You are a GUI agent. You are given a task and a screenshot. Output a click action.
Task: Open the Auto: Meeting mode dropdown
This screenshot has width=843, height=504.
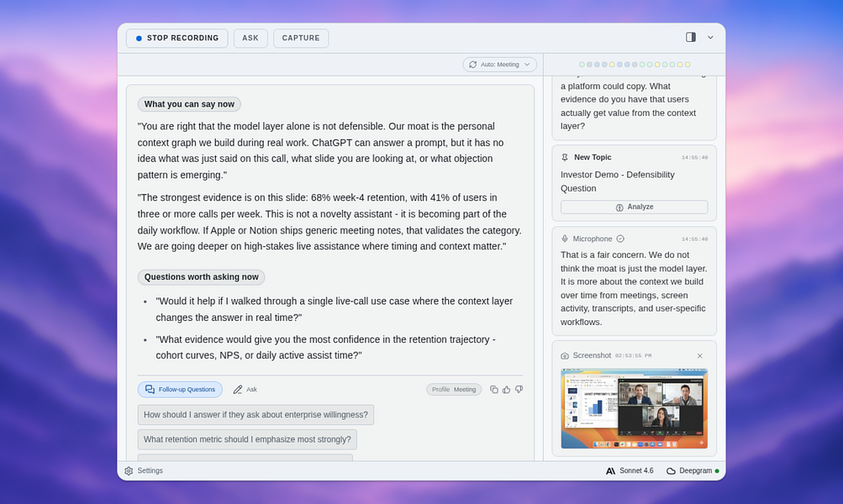pyautogui.click(x=499, y=65)
